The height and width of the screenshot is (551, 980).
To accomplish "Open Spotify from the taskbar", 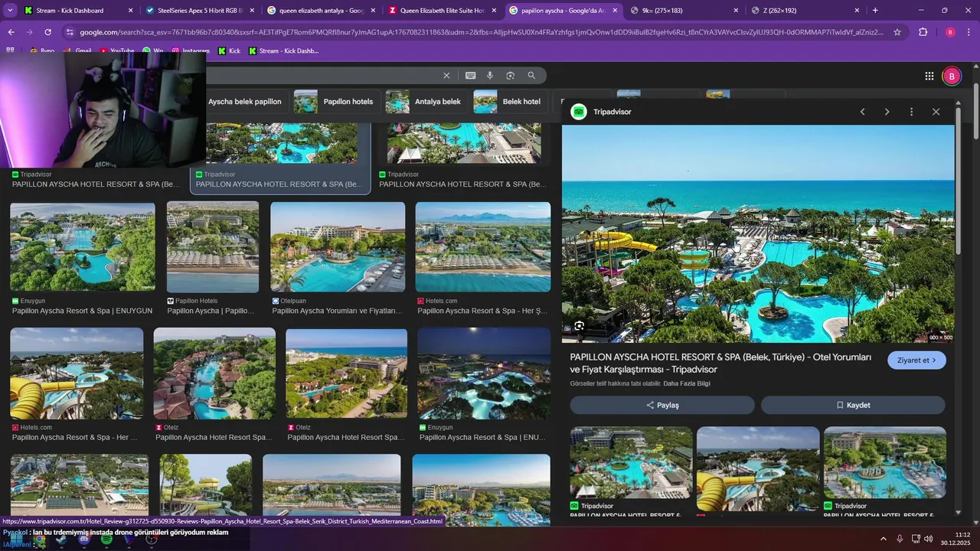I will click(x=106, y=540).
